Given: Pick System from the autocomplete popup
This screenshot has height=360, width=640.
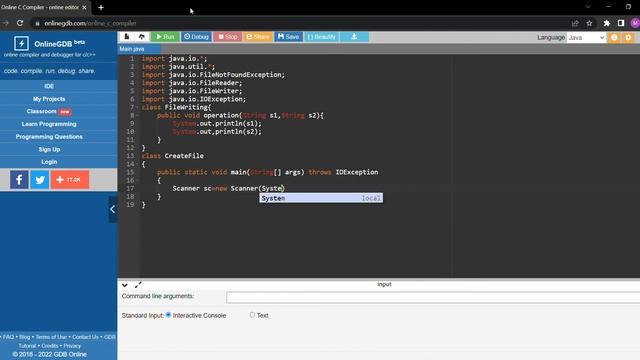Looking at the screenshot, I should [321, 198].
